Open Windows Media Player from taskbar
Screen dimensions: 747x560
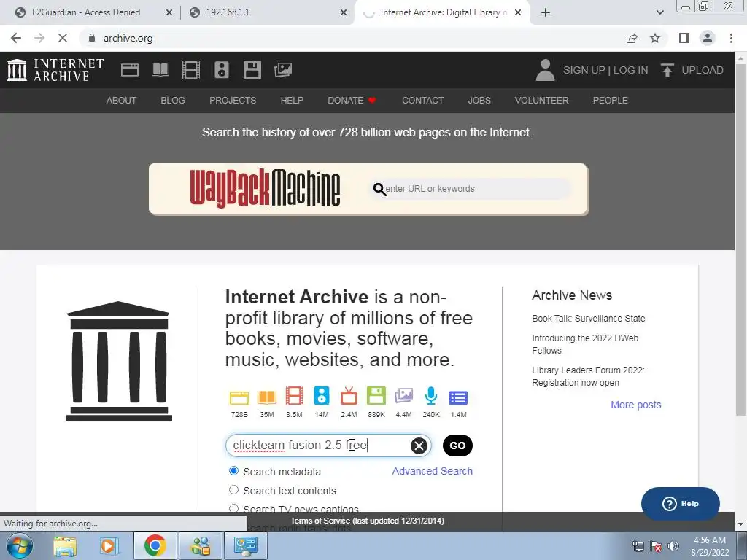pyautogui.click(x=109, y=545)
